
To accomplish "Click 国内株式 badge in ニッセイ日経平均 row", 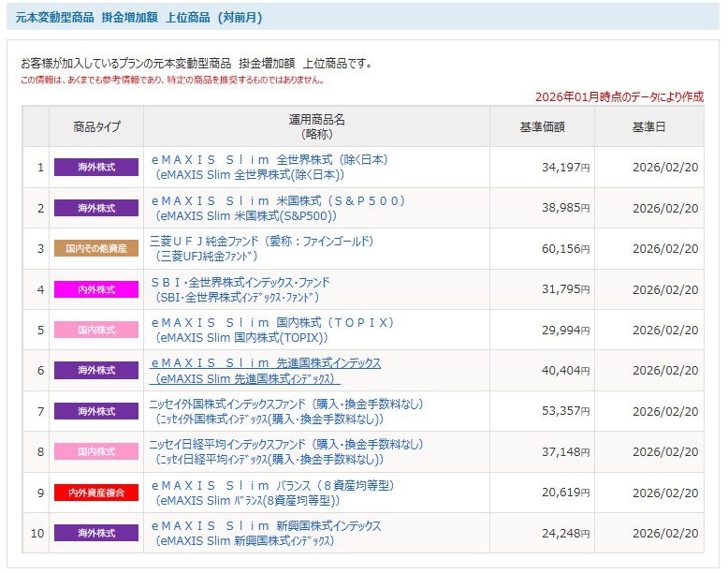I will pyautogui.click(x=96, y=451).
